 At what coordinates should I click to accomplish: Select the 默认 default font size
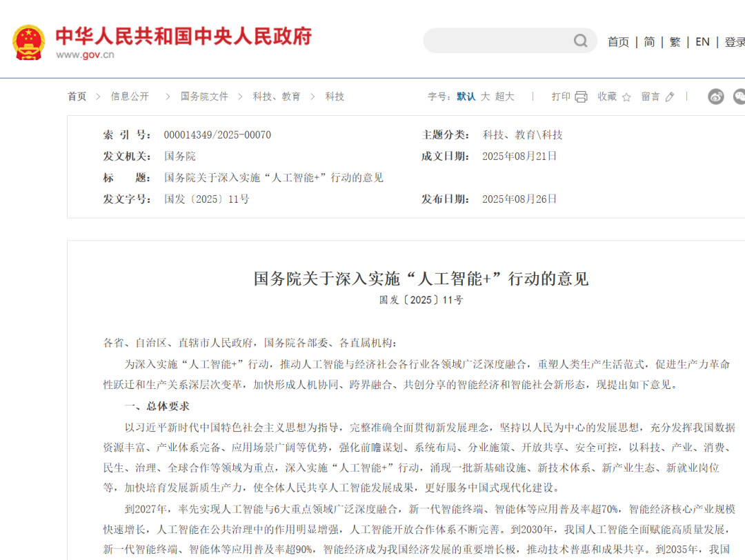click(466, 97)
